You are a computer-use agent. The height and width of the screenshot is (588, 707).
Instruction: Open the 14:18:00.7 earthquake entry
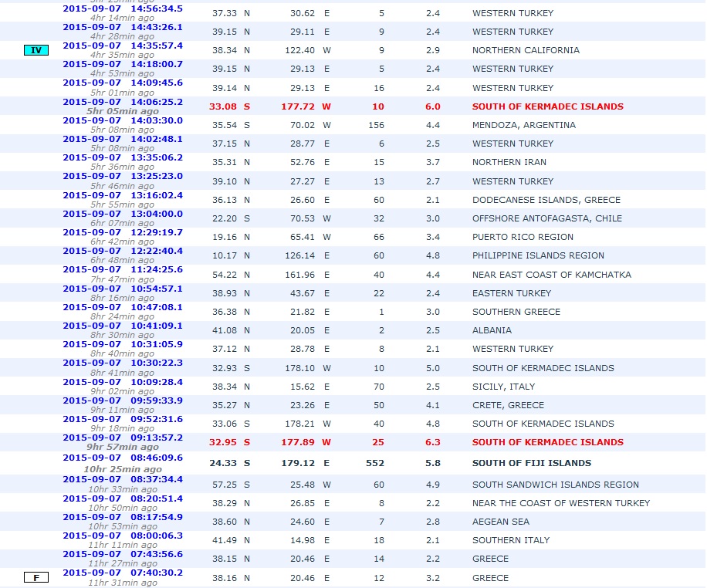123,64
